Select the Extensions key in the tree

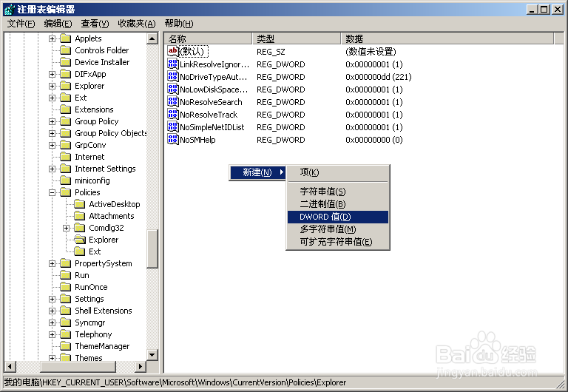[94, 109]
